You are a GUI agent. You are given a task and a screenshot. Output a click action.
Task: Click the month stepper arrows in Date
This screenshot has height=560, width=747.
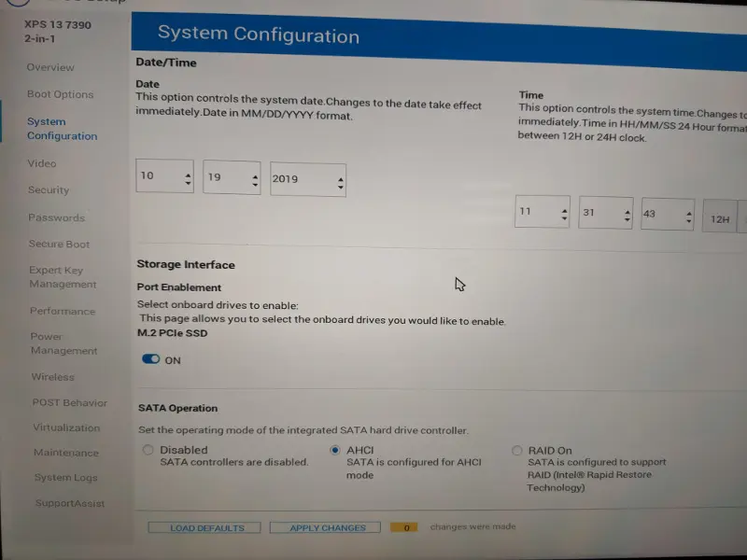[188, 177]
